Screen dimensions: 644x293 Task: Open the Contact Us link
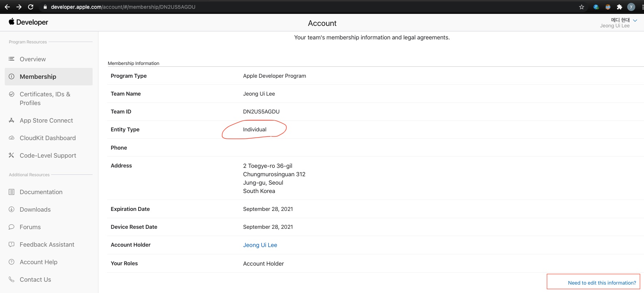coord(35,279)
